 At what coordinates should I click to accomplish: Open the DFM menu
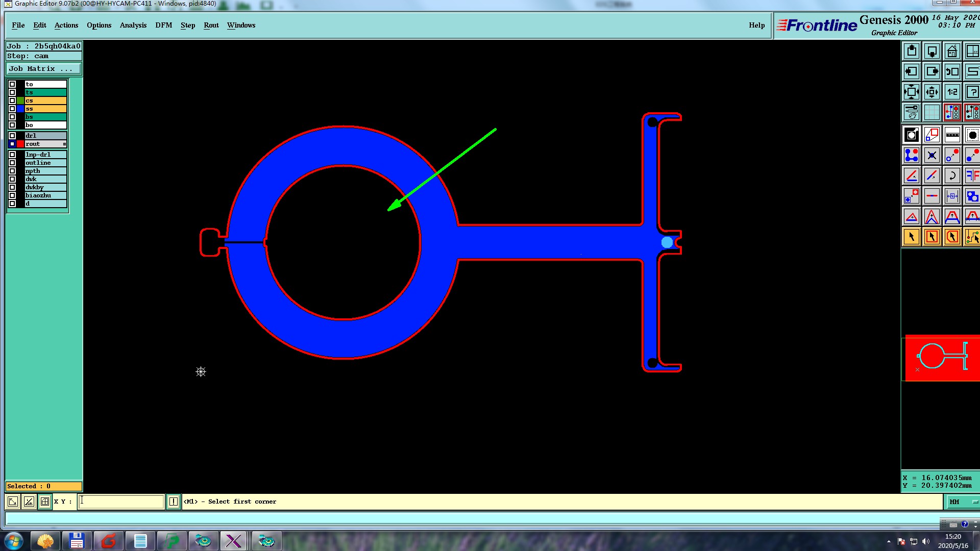click(x=163, y=25)
